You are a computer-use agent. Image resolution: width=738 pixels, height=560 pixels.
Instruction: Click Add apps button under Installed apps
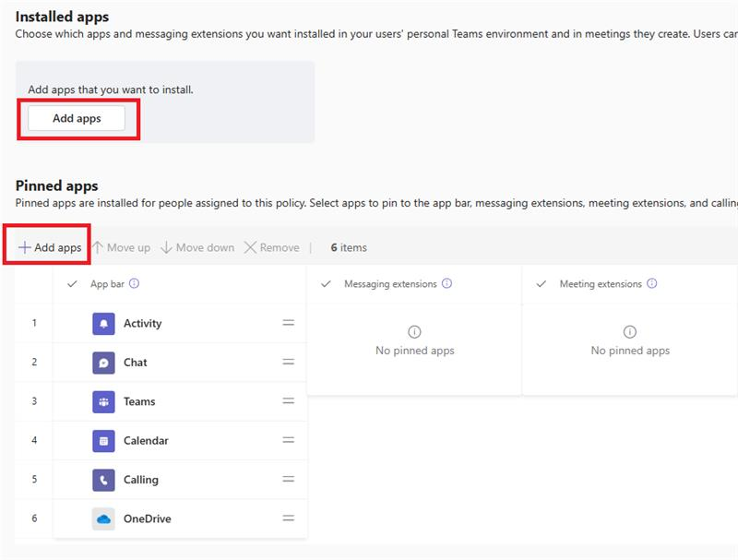tap(77, 118)
